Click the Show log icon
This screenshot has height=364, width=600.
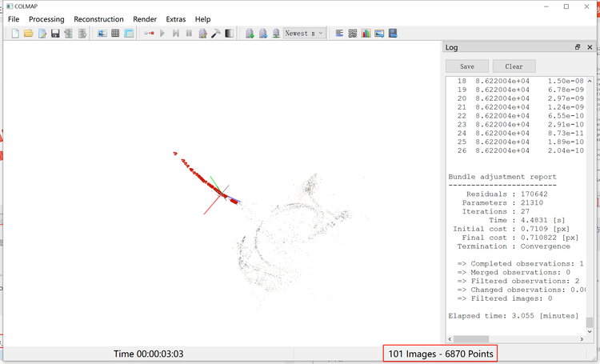click(x=339, y=34)
